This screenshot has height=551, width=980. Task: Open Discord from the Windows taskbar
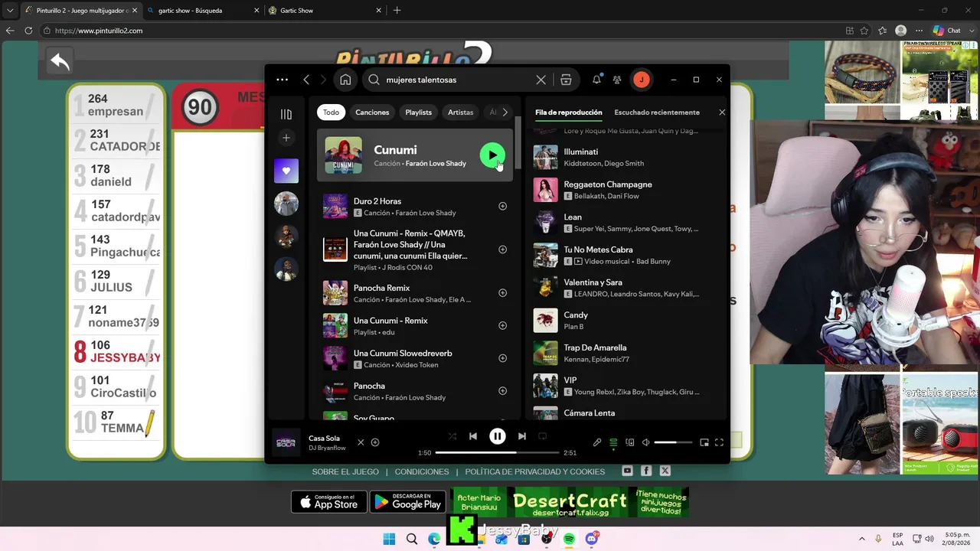click(x=591, y=540)
